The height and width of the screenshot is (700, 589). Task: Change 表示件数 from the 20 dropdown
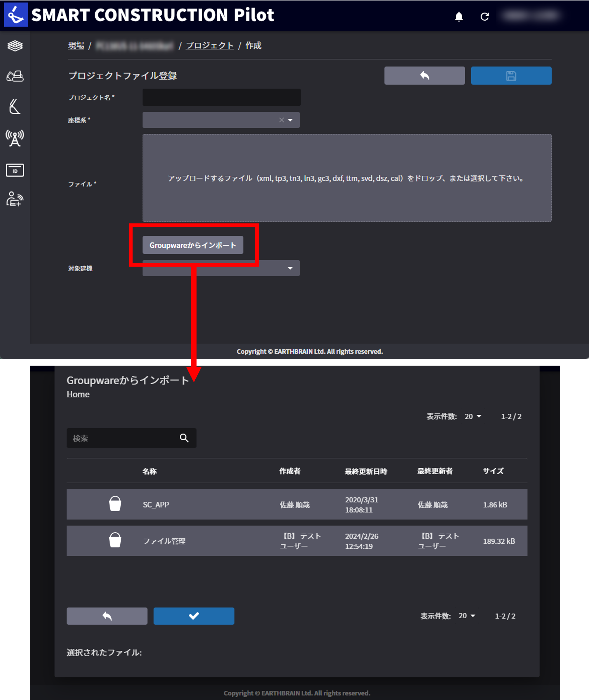[472, 416]
